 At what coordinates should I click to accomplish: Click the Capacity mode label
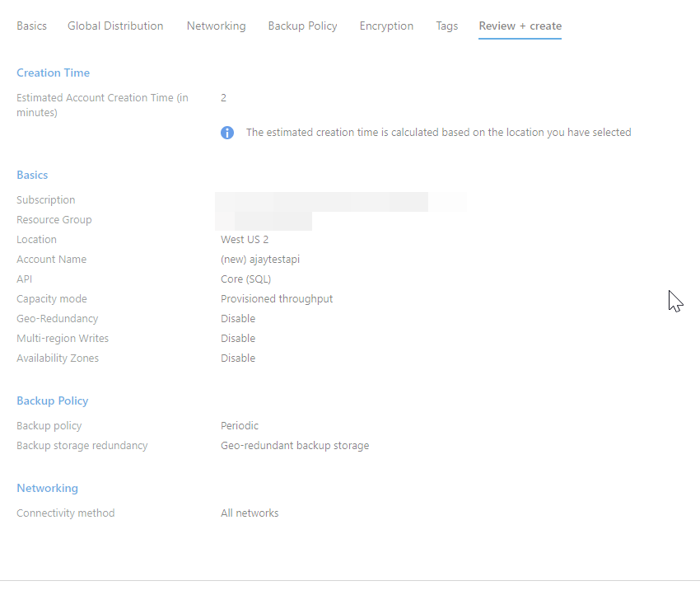click(x=52, y=299)
